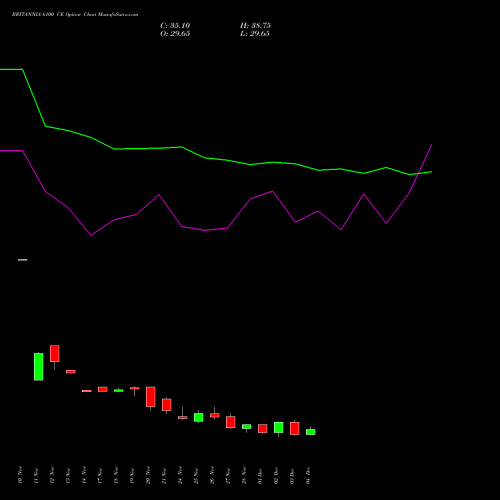Select the open value O: 29.65
The width and height of the screenshot is (500, 500).
[175, 34]
